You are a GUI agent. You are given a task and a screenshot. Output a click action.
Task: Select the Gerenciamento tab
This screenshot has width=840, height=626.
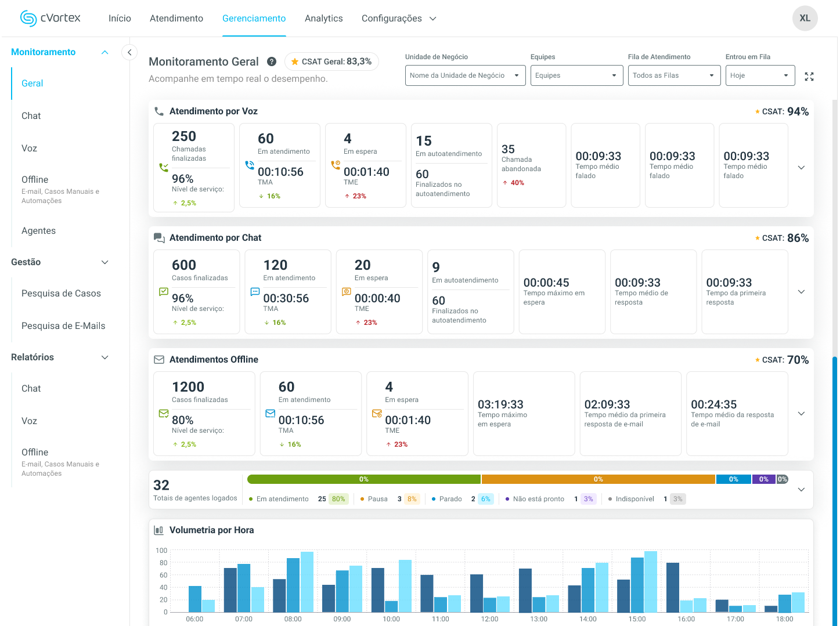[254, 19]
